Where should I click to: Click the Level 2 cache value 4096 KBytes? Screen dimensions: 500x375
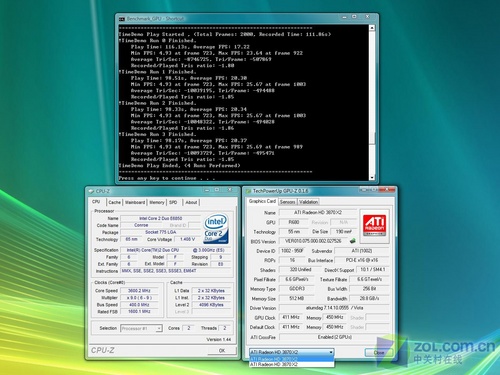point(211,305)
